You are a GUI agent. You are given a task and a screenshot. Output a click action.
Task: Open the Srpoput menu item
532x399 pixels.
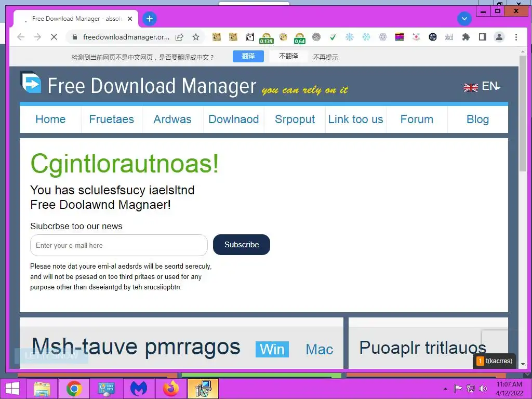point(295,119)
